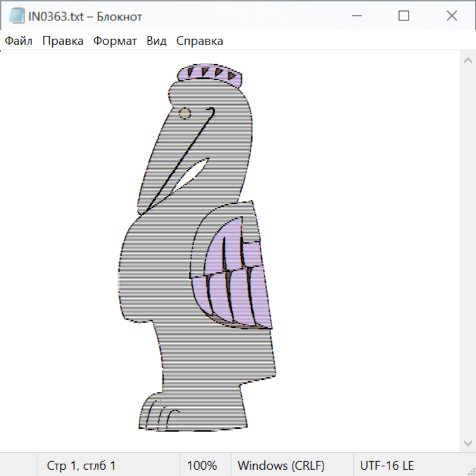Click the middle of the vertical scrollbar track

[x=468, y=251]
